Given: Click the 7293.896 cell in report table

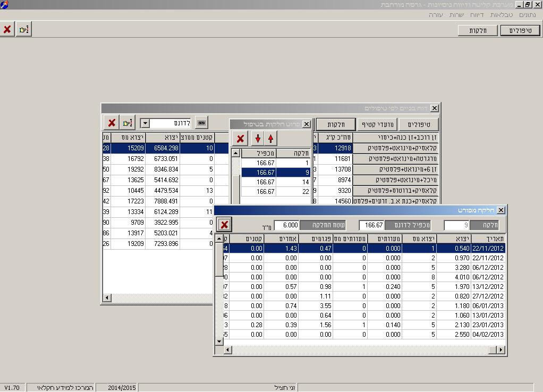Looking at the screenshot, I should (x=163, y=244).
